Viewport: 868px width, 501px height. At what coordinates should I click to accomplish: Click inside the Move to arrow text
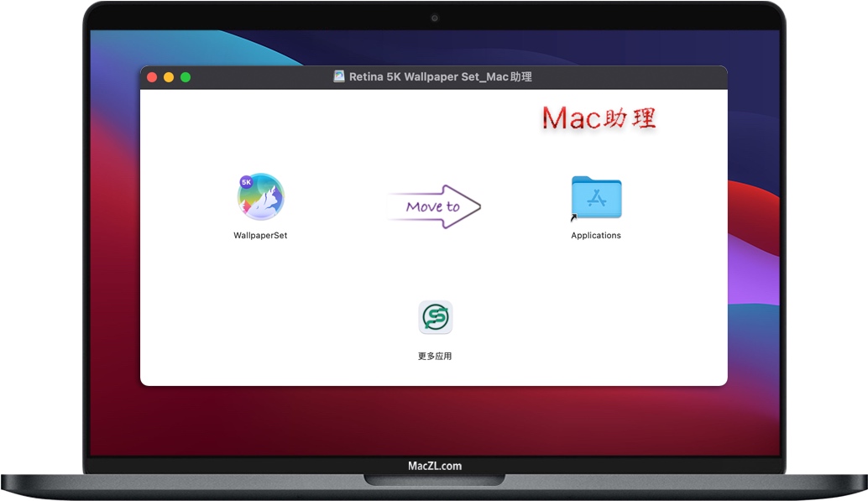coord(433,206)
